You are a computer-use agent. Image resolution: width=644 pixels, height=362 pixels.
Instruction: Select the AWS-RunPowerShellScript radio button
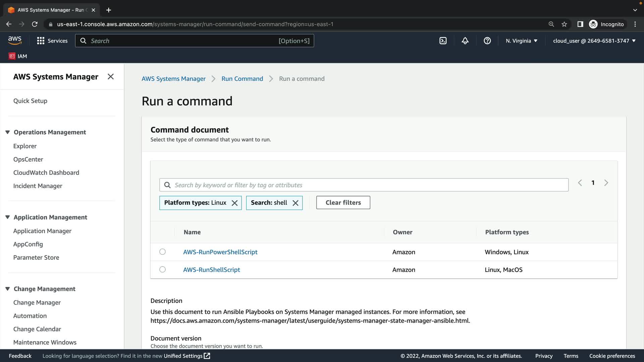162,252
